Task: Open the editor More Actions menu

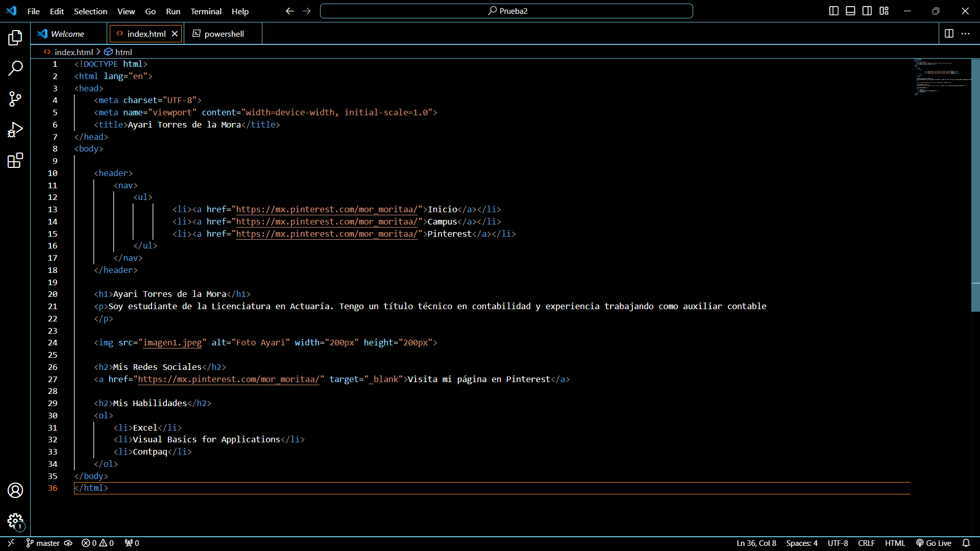Action: coord(966,34)
